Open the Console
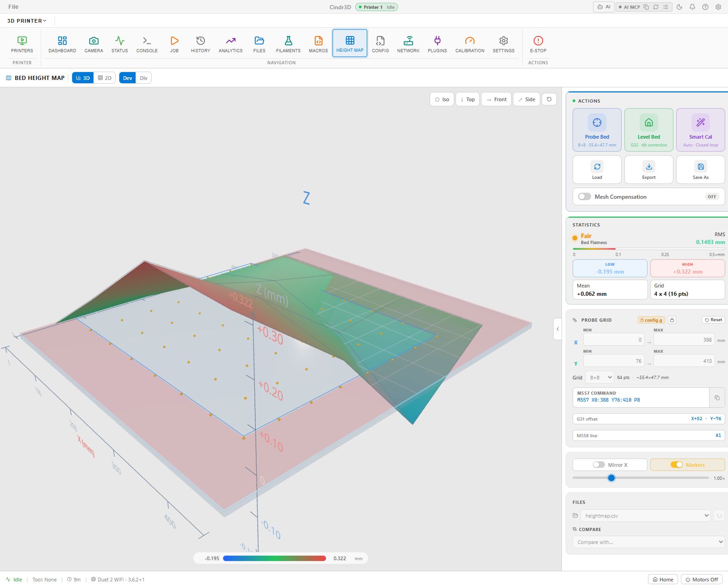The width and height of the screenshot is (728, 587). (147, 44)
